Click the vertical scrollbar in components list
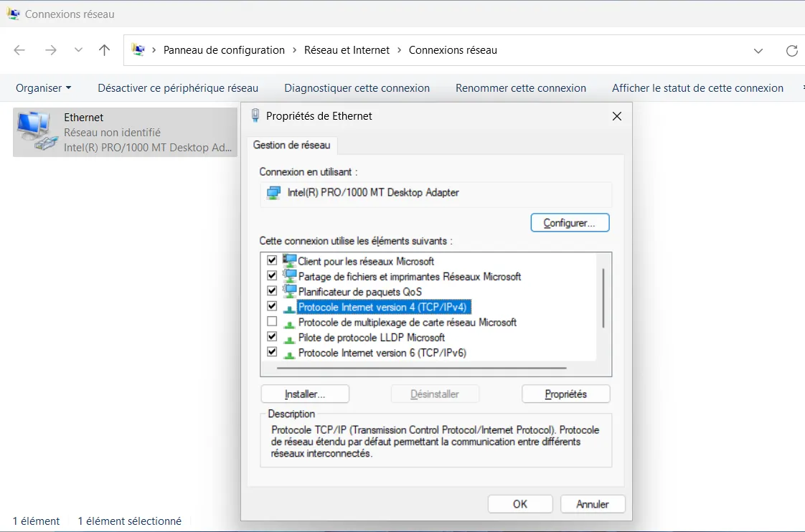 click(603, 298)
